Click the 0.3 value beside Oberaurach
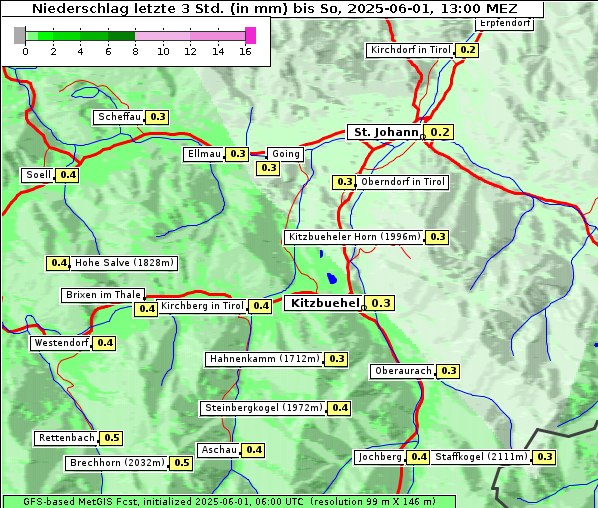This screenshot has height=508, width=598. [x=448, y=371]
